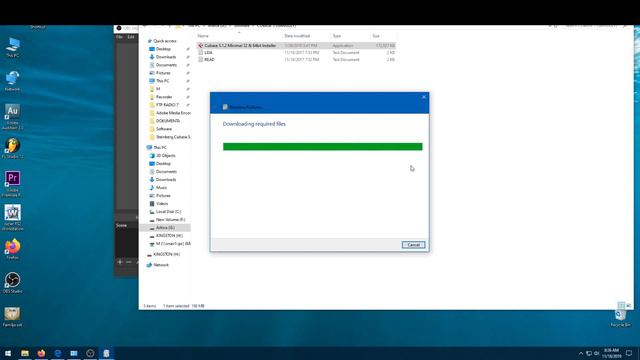The image size is (640, 360).
Task: Open 3D Objects under This PC
Action: click(x=165, y=156)
